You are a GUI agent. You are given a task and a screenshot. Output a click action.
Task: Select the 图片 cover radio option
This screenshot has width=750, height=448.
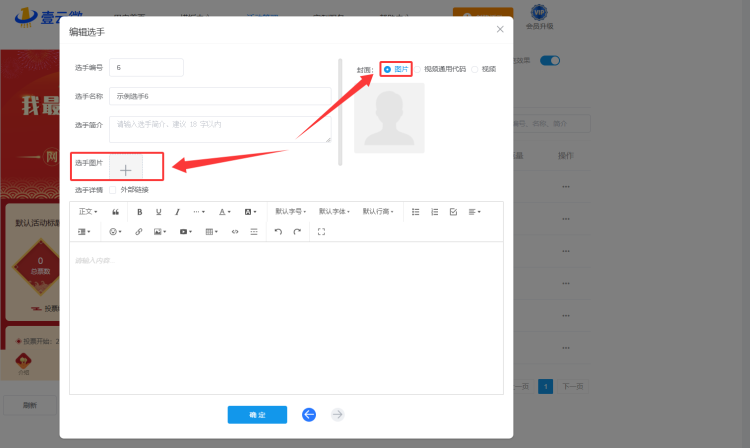coord(388,69)
